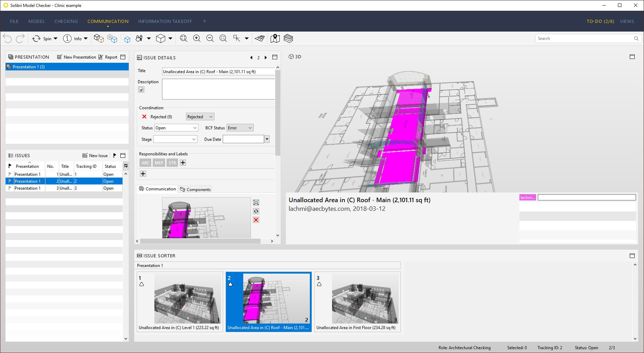Click the zoom in magnifier icon
The image size is (644, 353).
(197, 38)
